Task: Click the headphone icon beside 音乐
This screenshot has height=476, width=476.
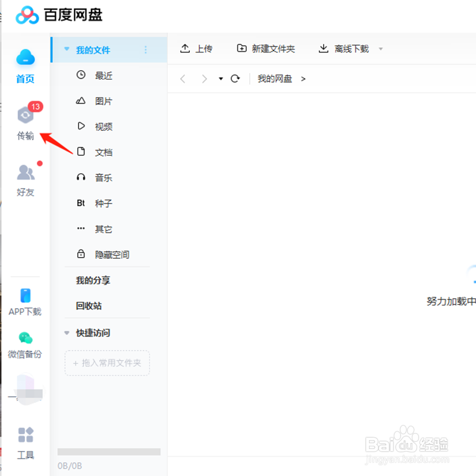Action: 81,177
